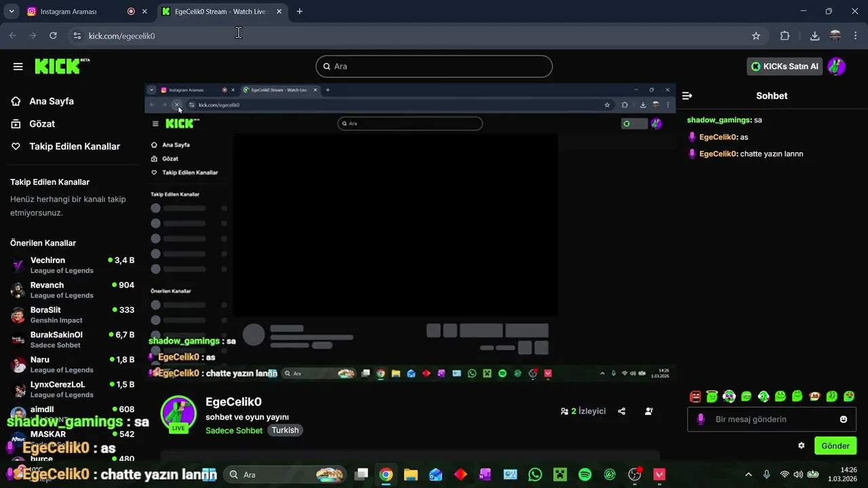Open Revanch recommended channel

tap(72, 290)
